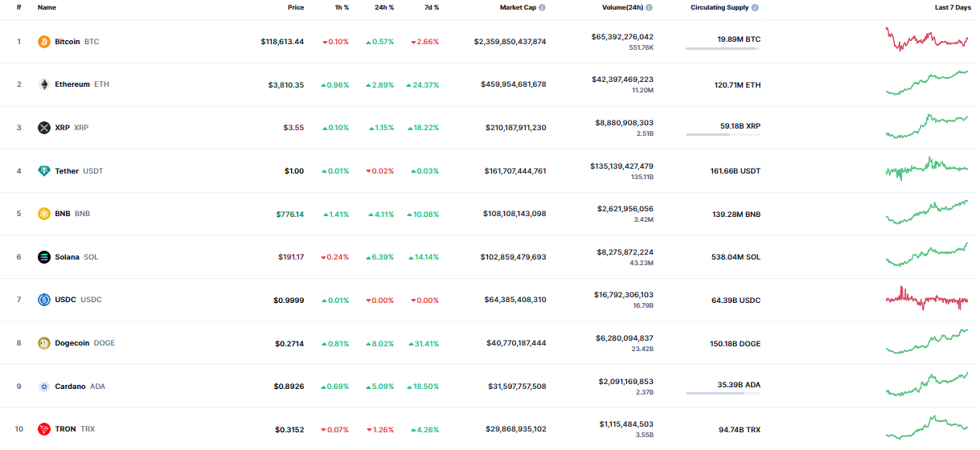Click Ethereum price $3,810.35
980x450 pixels.
point(286,84)
